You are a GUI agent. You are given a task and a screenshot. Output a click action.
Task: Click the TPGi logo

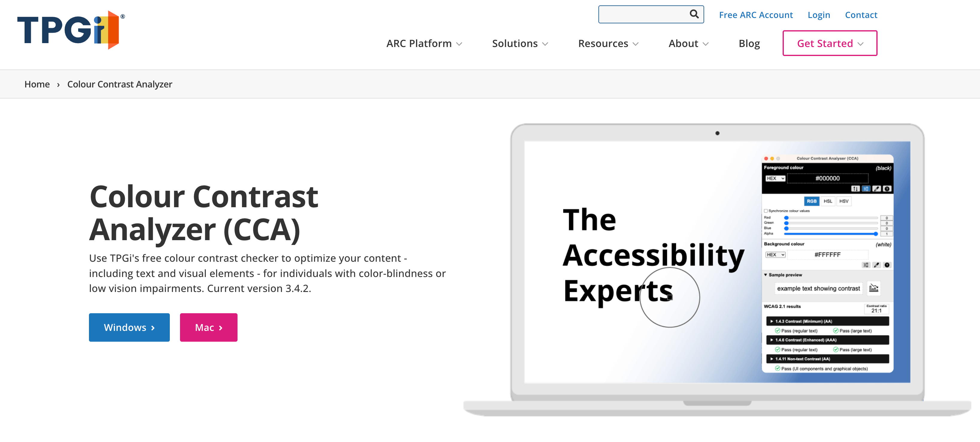coord(71,30)
